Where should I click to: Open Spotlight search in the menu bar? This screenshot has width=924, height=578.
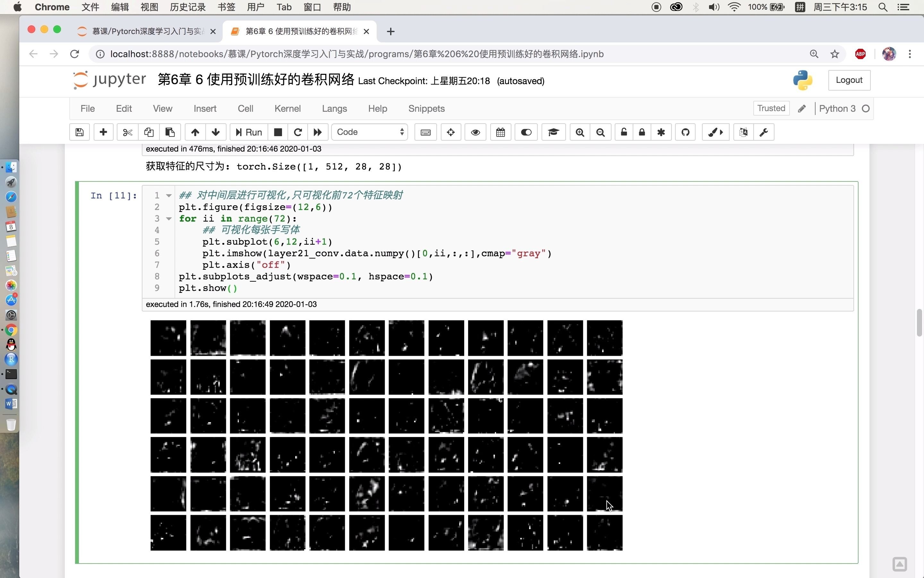(883, 7)
